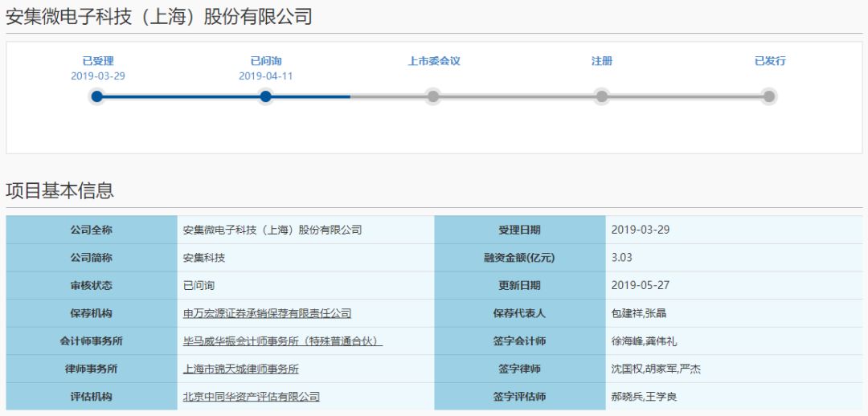
Task: Click the date 2019-04-11 under 已问询
Action: point(266,76)
